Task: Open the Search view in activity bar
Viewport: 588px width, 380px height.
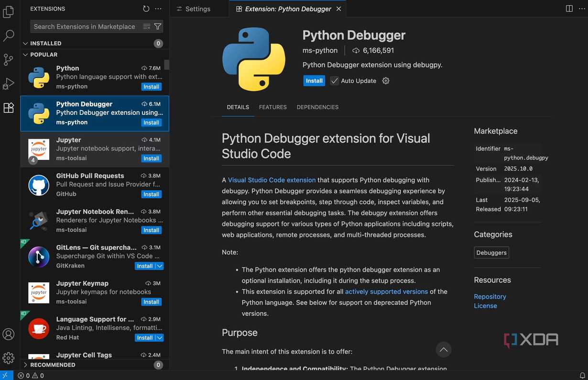Action: [x=9, y=36]
